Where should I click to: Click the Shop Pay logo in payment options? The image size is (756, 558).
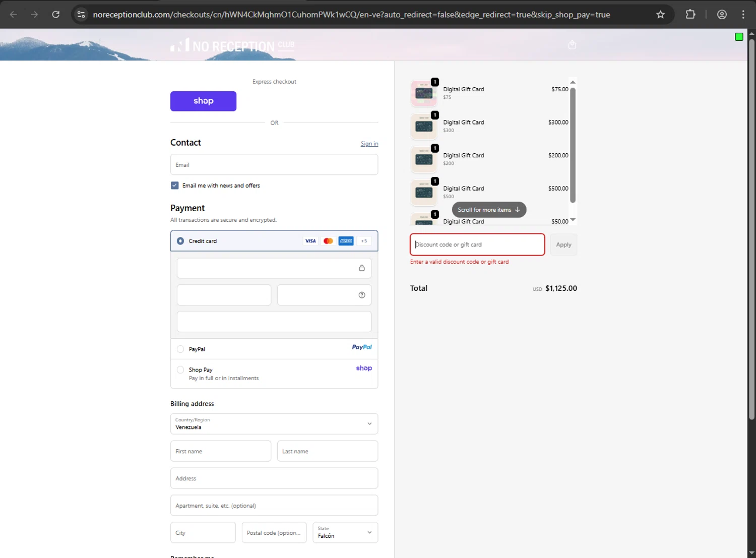[x=364, y=368]
